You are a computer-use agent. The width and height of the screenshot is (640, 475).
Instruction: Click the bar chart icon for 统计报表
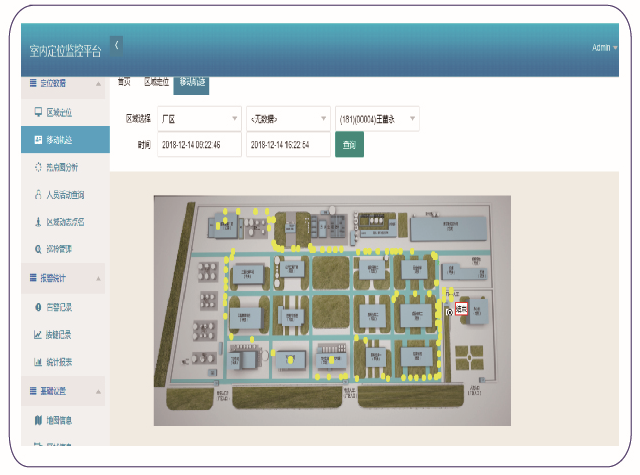click(38, 361)
